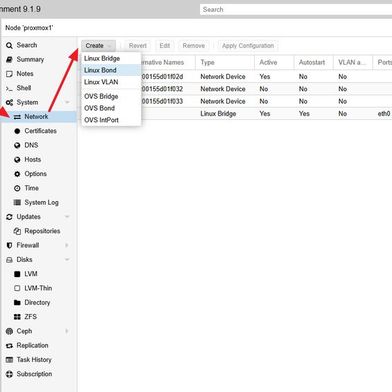Click the Remove button
The height and width of the screenshot is (392, 392).
(194, 46)
